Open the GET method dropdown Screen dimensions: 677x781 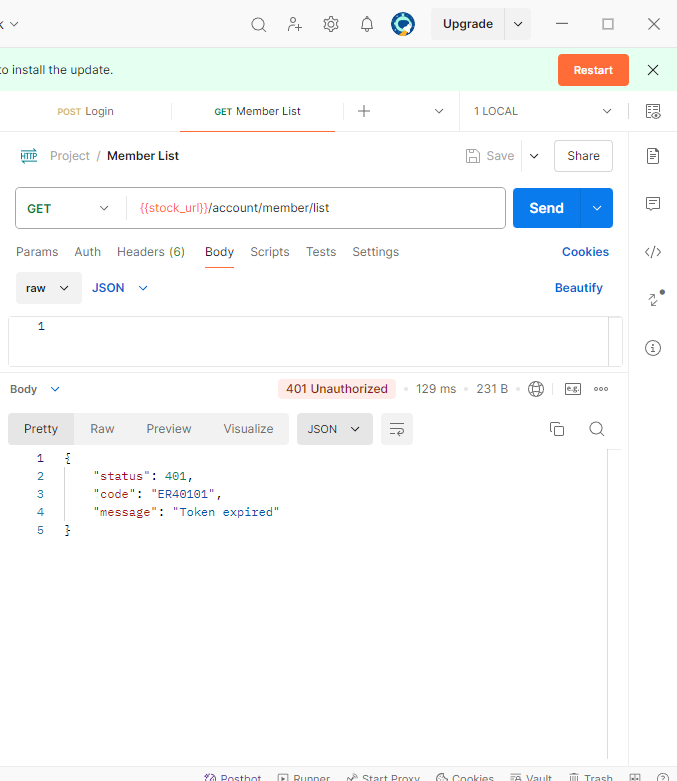(68, 208)
